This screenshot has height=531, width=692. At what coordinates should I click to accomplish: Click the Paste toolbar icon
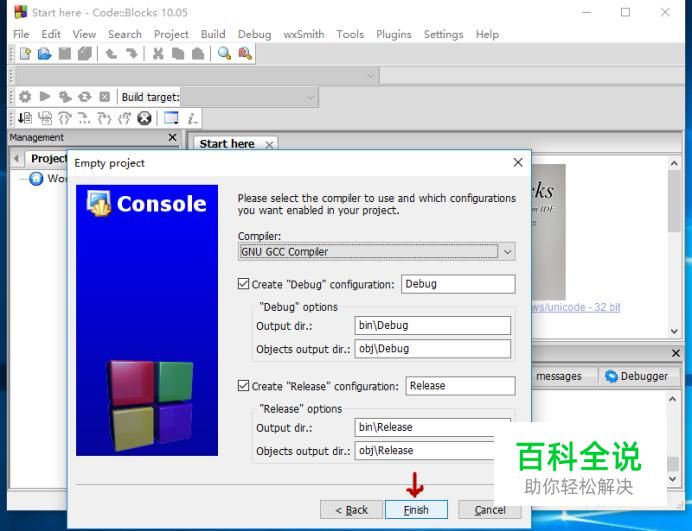coord(198,54)
